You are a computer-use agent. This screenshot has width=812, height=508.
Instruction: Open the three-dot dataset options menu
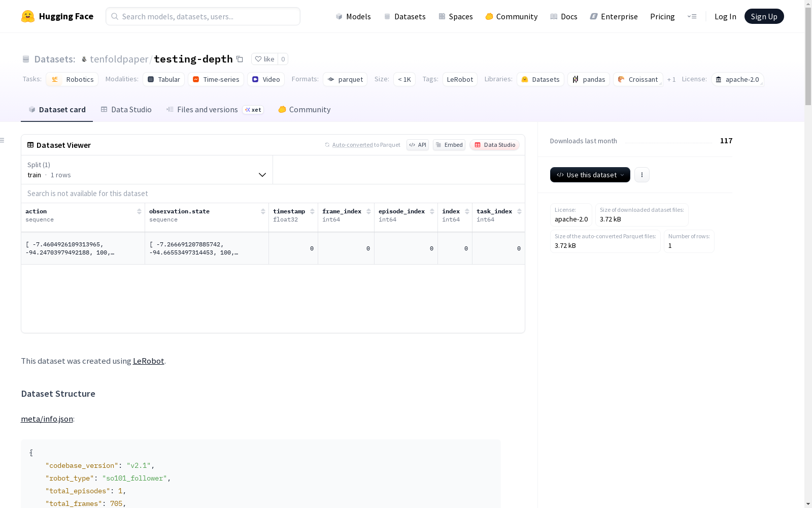coord(642,175)
